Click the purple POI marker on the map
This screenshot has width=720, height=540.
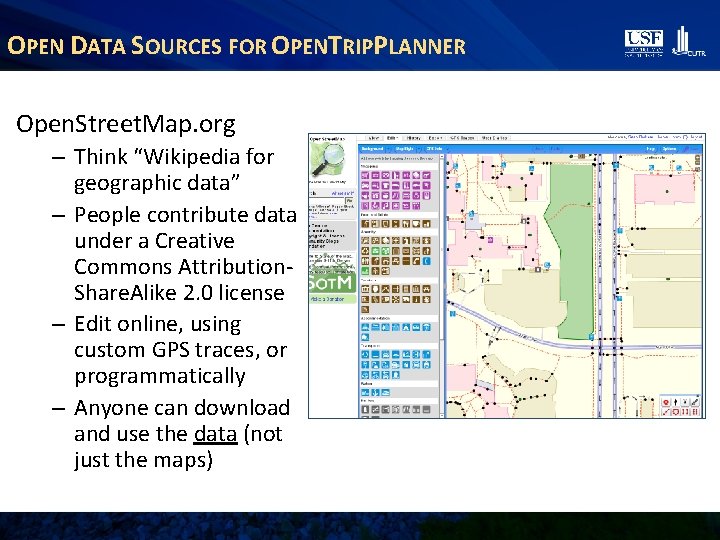pos(490,240)
